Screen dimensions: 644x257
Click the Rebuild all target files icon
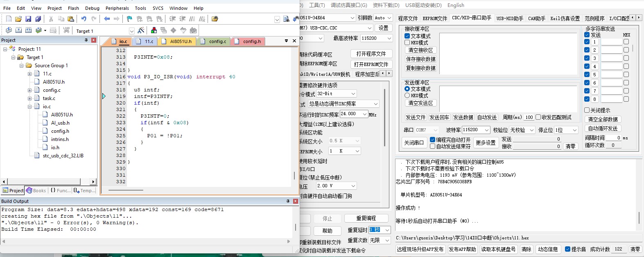(28, 30)
